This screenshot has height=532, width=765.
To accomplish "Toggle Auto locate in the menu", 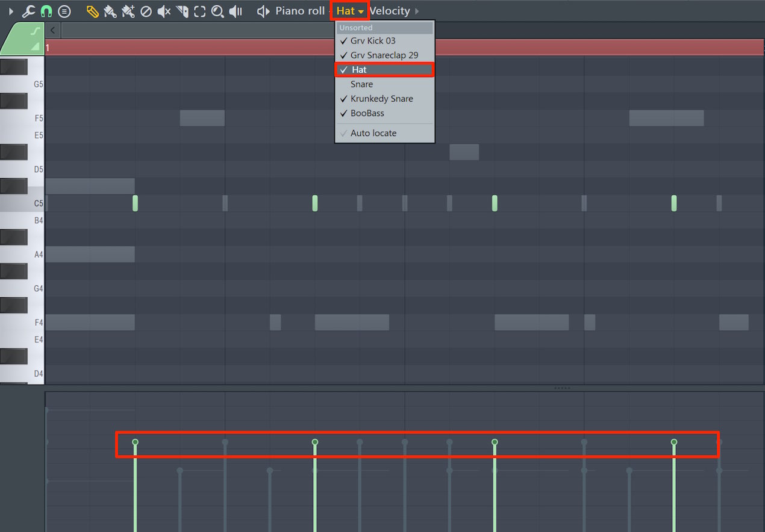I will coord(384,133).
